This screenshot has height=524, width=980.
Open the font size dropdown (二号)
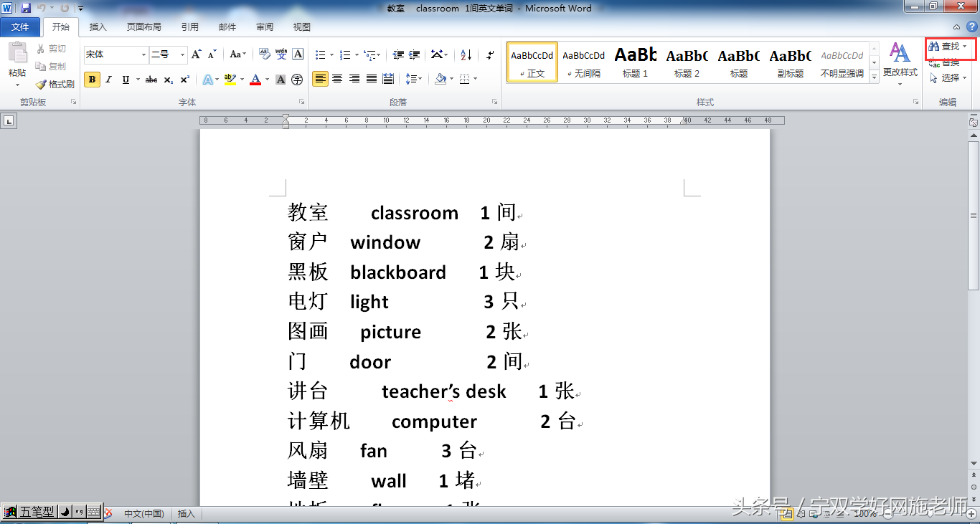[182, 54]
